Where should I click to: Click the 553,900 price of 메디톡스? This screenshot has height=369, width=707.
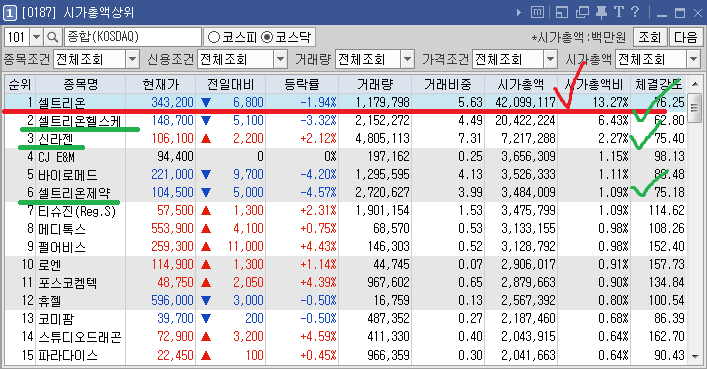[x=172, y=228]
